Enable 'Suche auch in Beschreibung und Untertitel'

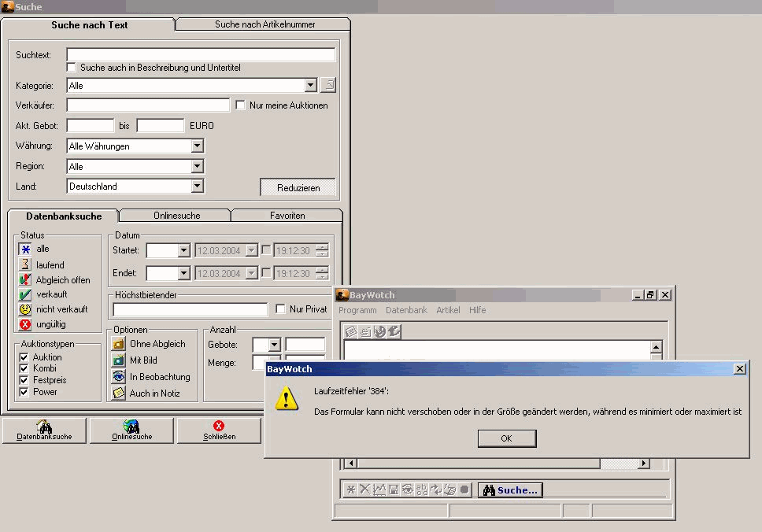pyautogui.click(x=72, y=67)
